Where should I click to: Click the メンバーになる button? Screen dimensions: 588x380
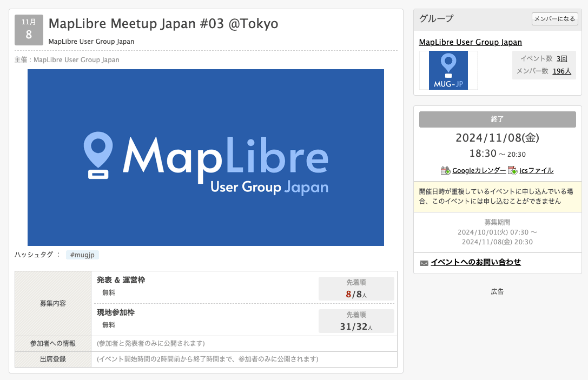coord(554,19)
